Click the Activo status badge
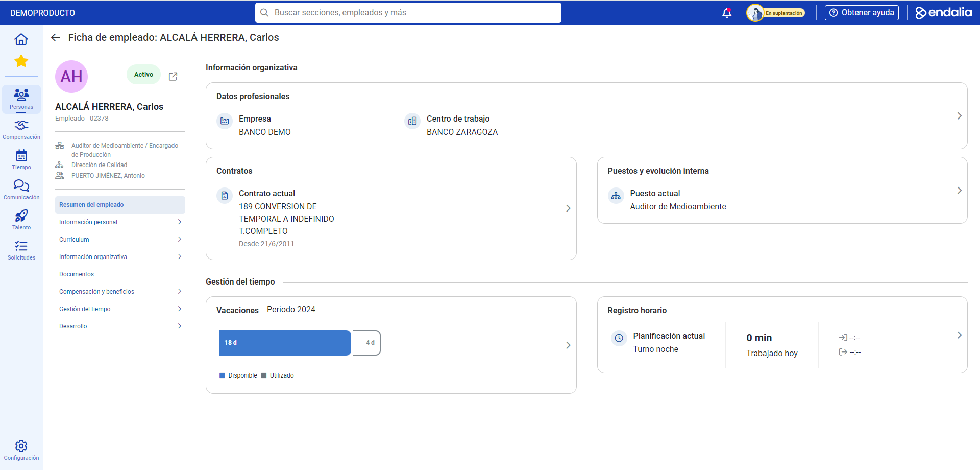 tap(143, 75)
